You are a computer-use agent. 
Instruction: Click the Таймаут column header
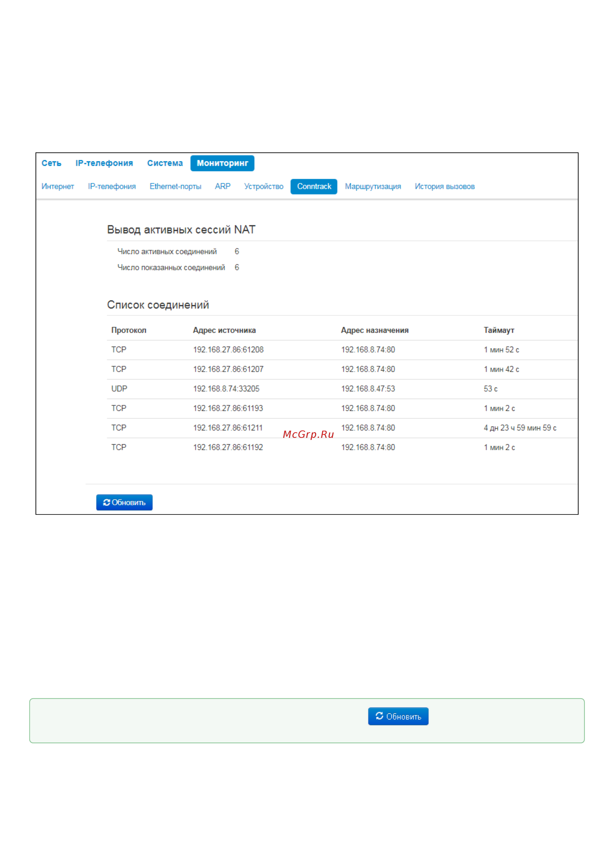499,330
